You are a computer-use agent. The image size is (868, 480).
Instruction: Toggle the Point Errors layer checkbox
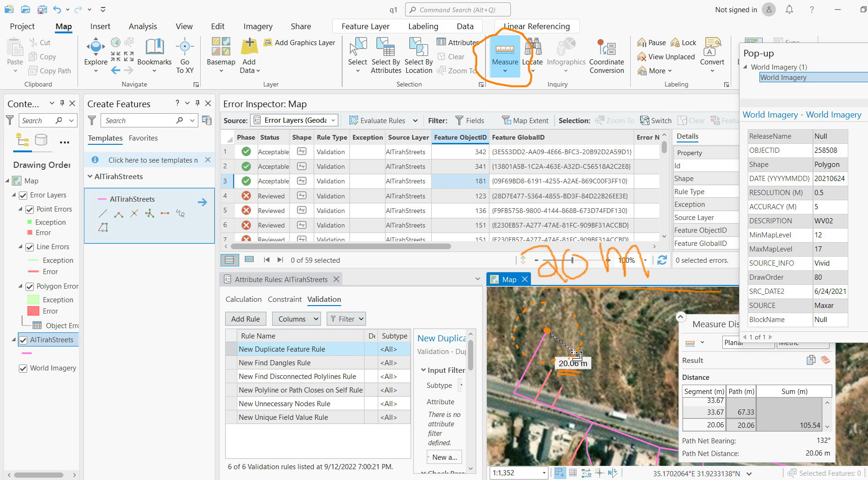[30, 210]
